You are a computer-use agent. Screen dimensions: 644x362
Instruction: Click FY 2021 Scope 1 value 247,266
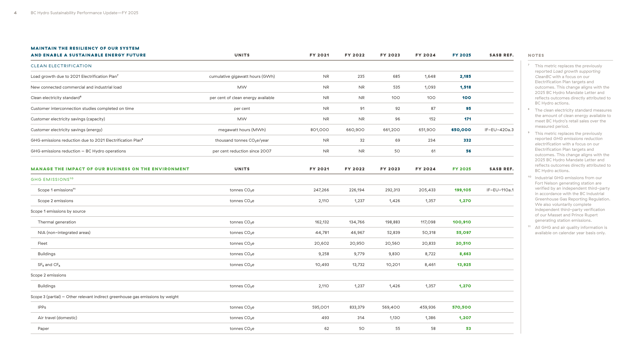[321, 190]
